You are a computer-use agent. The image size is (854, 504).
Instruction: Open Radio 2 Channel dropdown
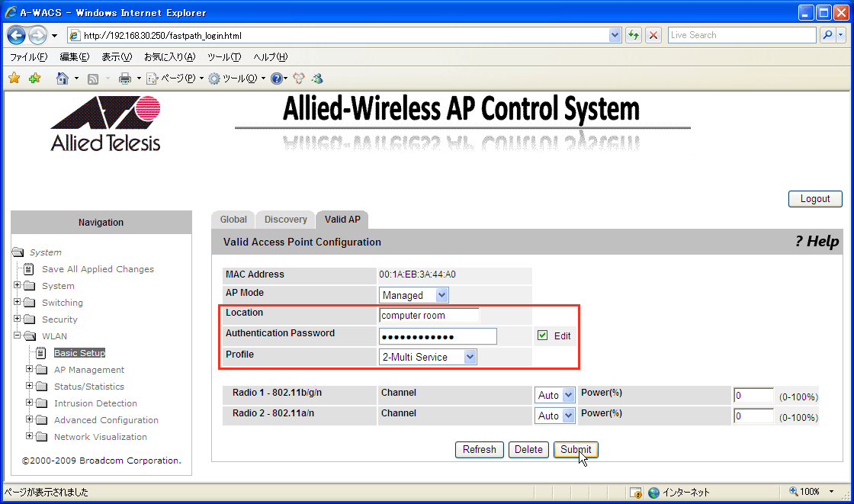point(554,416)
